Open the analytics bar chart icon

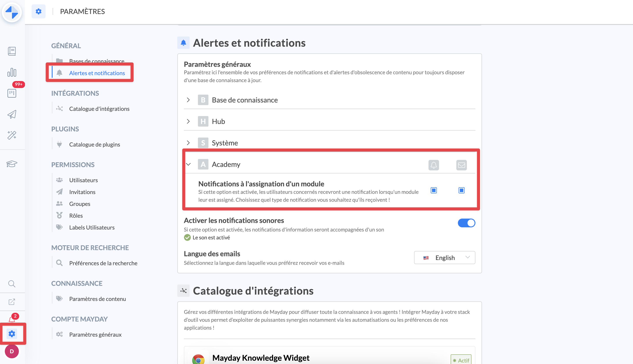click(12, 72)
